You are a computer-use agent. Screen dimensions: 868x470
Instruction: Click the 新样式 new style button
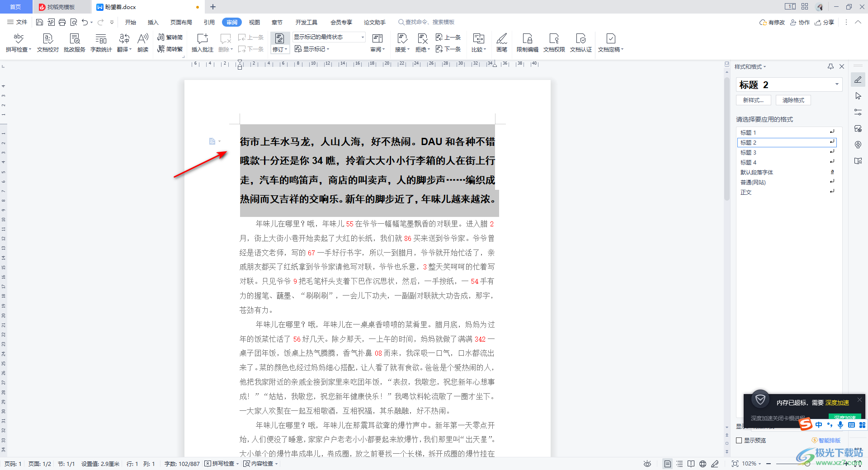coord(753,100)
